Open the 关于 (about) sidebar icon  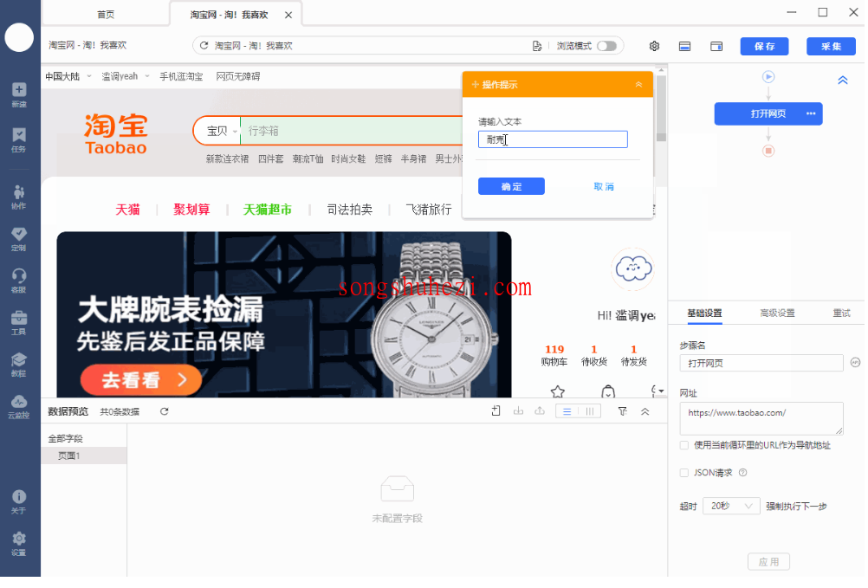(19, 501)
